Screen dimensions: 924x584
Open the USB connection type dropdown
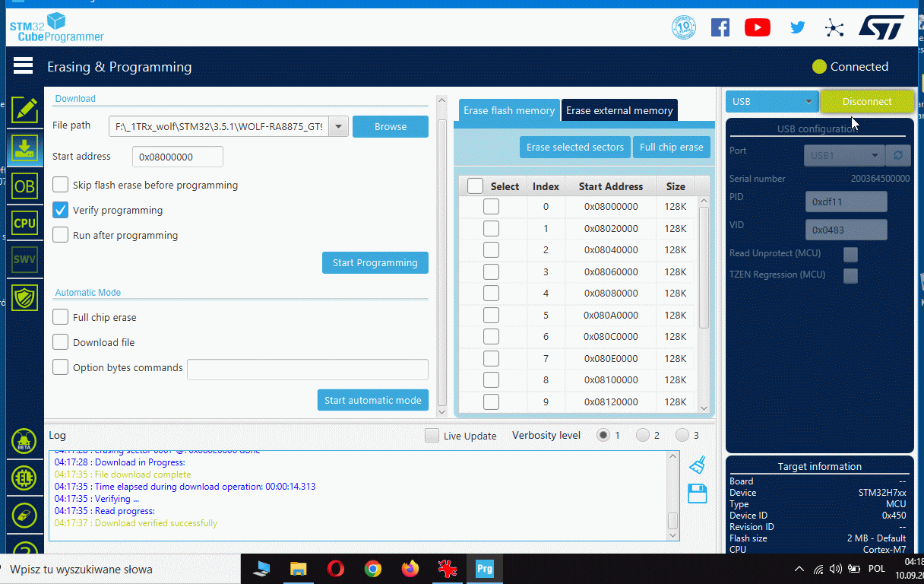point(771,101)
